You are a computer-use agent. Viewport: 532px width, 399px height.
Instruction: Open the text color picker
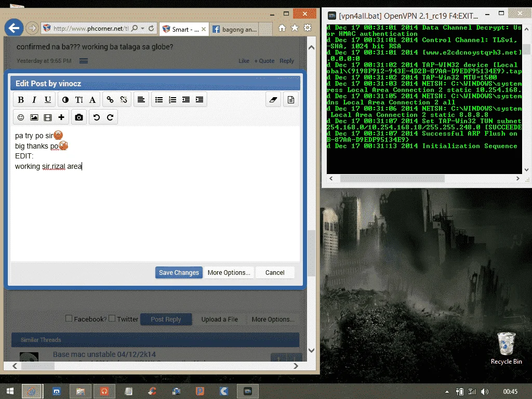pos(65,100)
